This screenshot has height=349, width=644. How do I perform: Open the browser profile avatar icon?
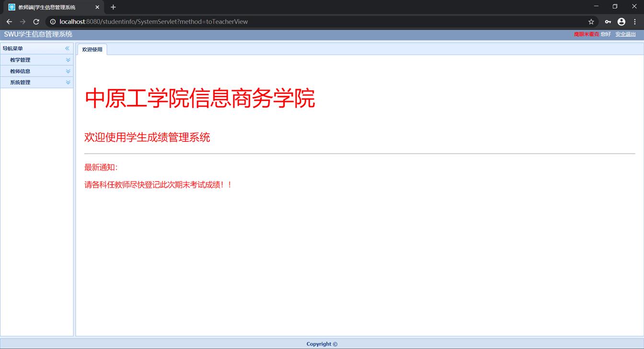pos(621,22)
